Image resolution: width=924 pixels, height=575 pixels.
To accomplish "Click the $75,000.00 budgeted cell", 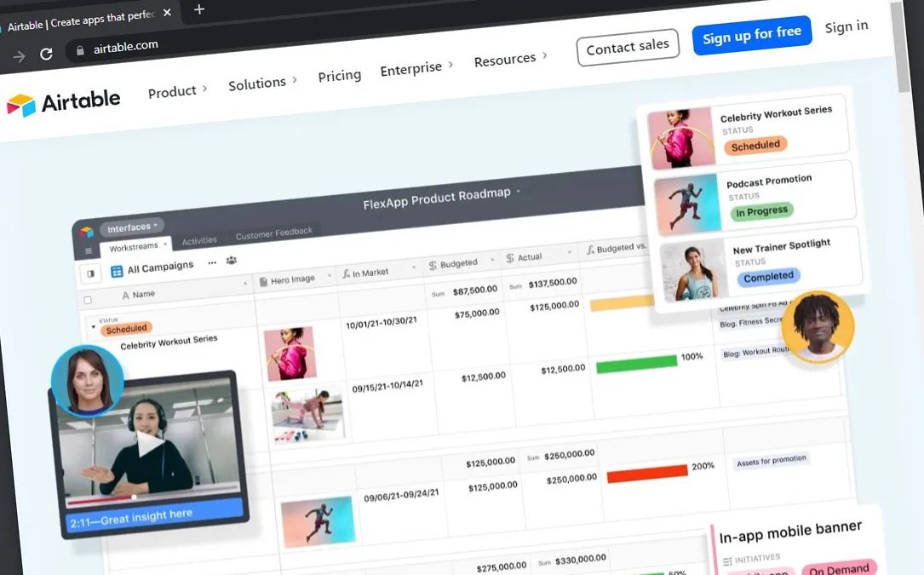I will tap(477, 313).
